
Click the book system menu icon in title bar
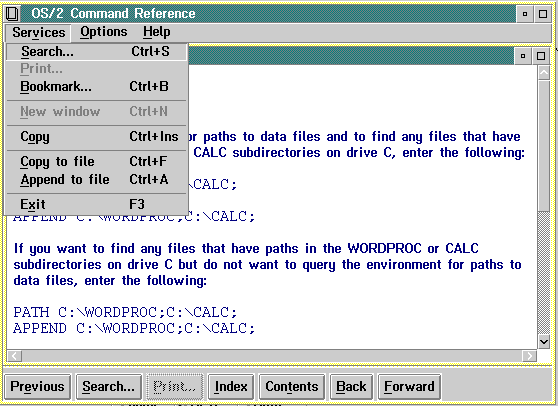pos(12,14)
